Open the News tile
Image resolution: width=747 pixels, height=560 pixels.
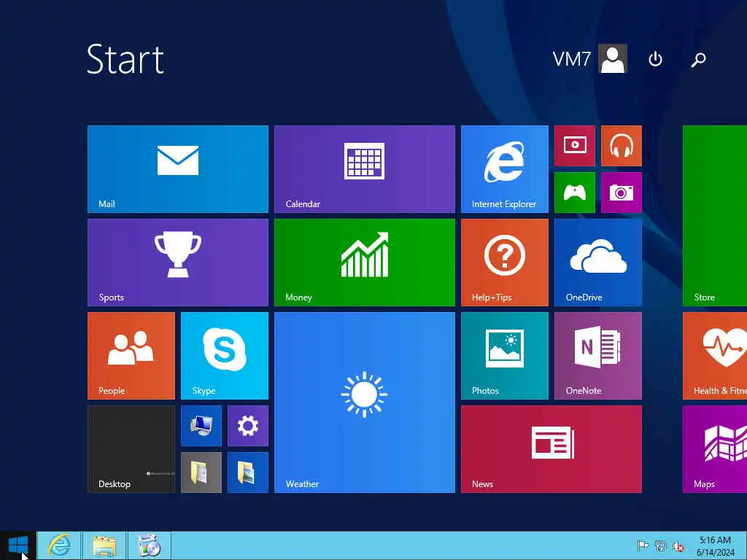[551, 449]
